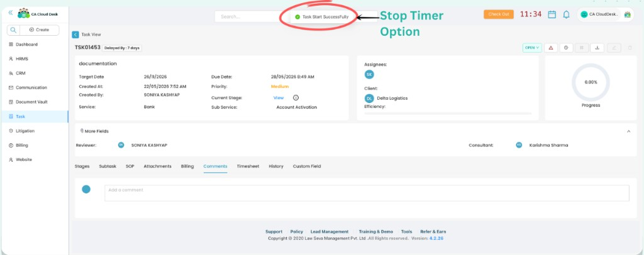Select the Comments tab
The width and height of the screenshot is (644, 255).
[x=215, y=166]
